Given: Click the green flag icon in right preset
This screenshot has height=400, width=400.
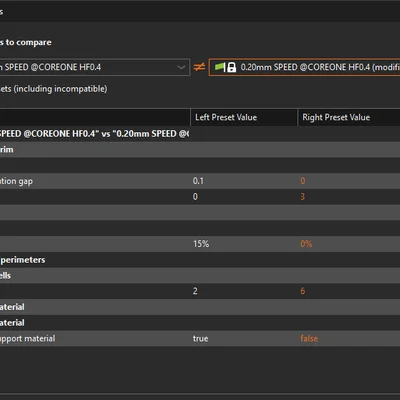Looking at the screenshot, I should click(220, 67).
